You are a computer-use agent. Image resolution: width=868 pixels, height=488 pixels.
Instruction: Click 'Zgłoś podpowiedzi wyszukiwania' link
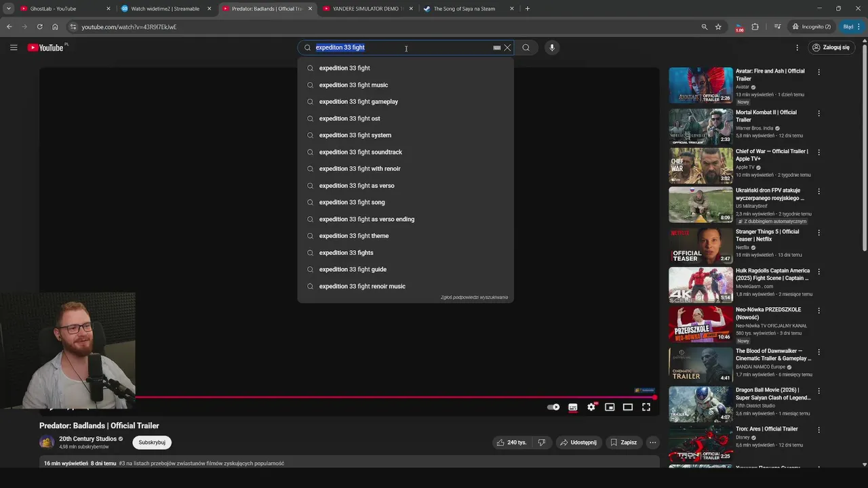474,297
